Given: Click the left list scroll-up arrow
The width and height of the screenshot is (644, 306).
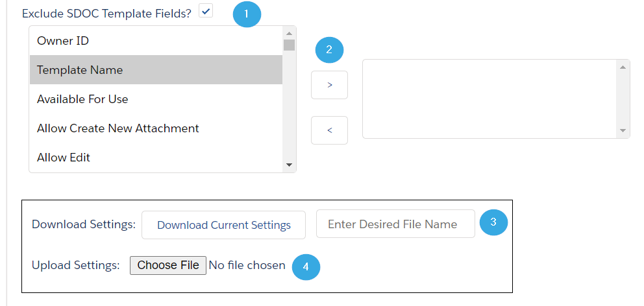Looking at the screenshot, I should coord(289,33).
